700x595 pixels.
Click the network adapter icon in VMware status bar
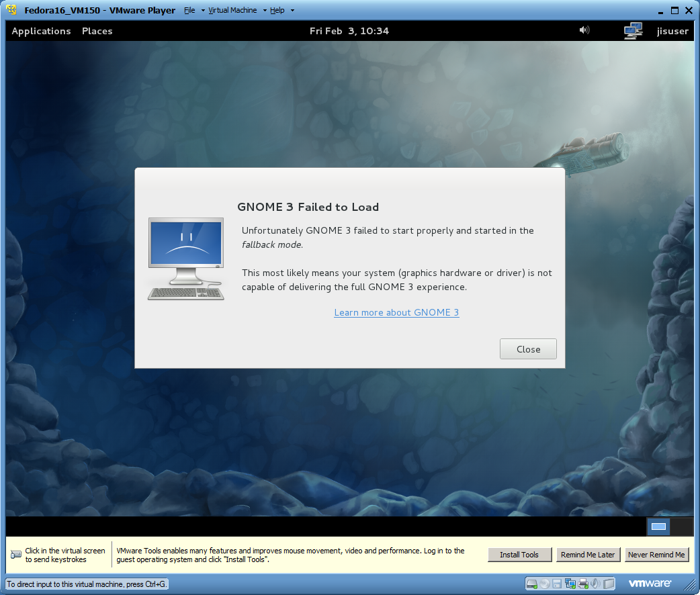pos(570,584)
